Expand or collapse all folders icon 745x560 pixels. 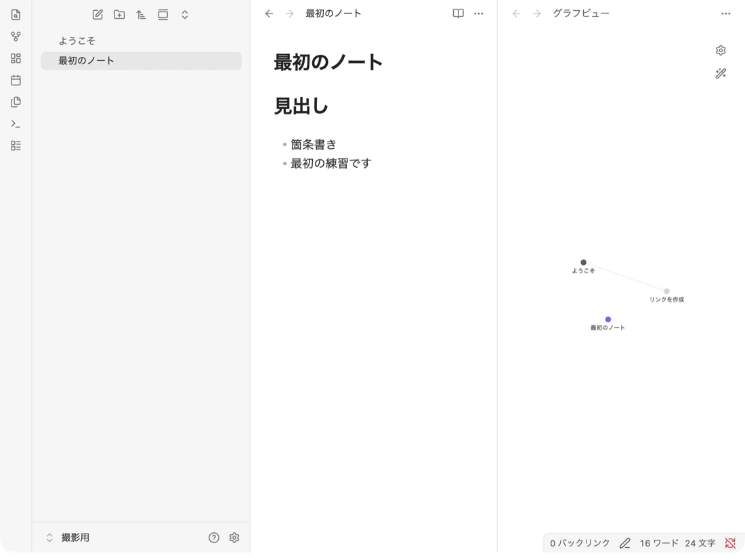click(x=185, y=15)
